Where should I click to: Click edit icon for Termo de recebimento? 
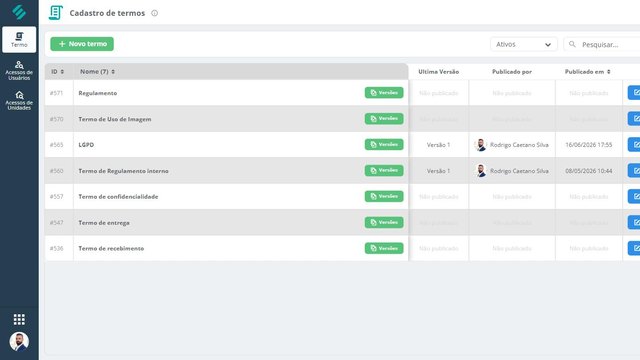coord(635,248)
